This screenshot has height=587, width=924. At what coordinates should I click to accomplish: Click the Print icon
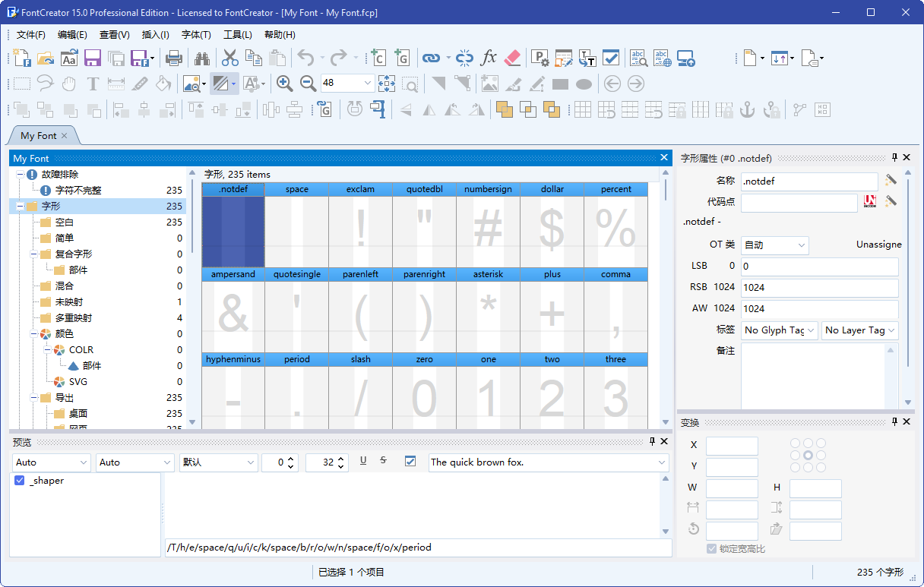[174, 58]
